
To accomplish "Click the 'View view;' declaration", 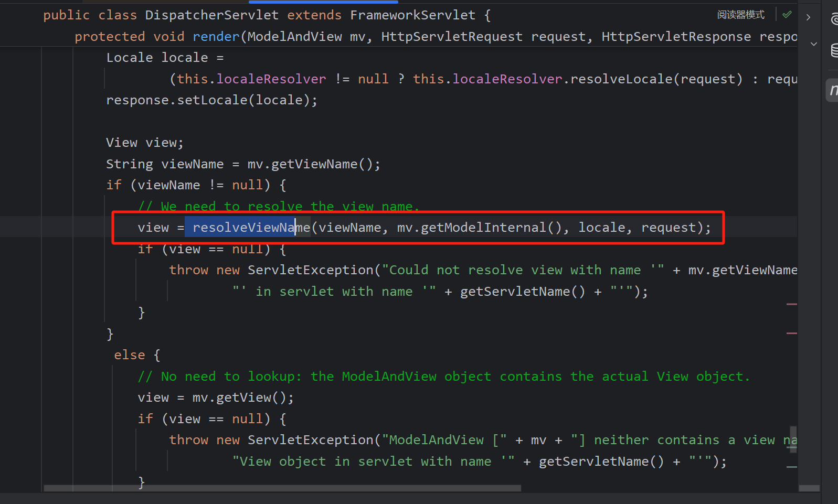I will 145,143.
